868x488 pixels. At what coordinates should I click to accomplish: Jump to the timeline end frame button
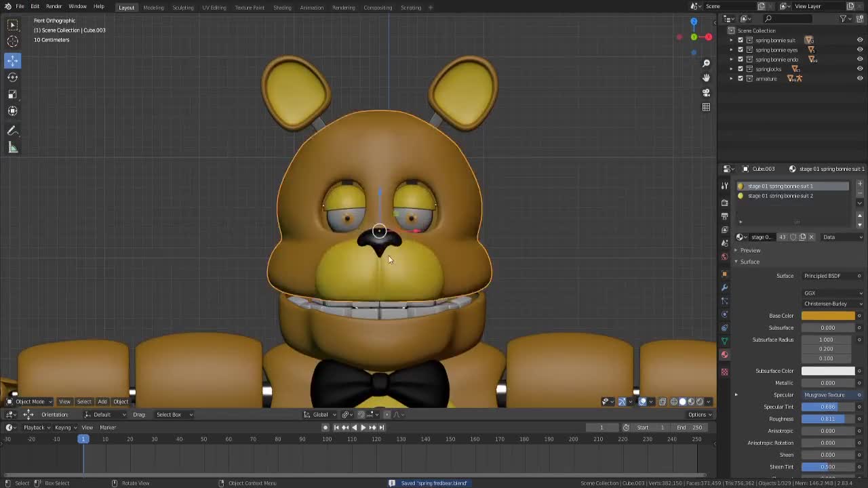click(x=381, y=428)
